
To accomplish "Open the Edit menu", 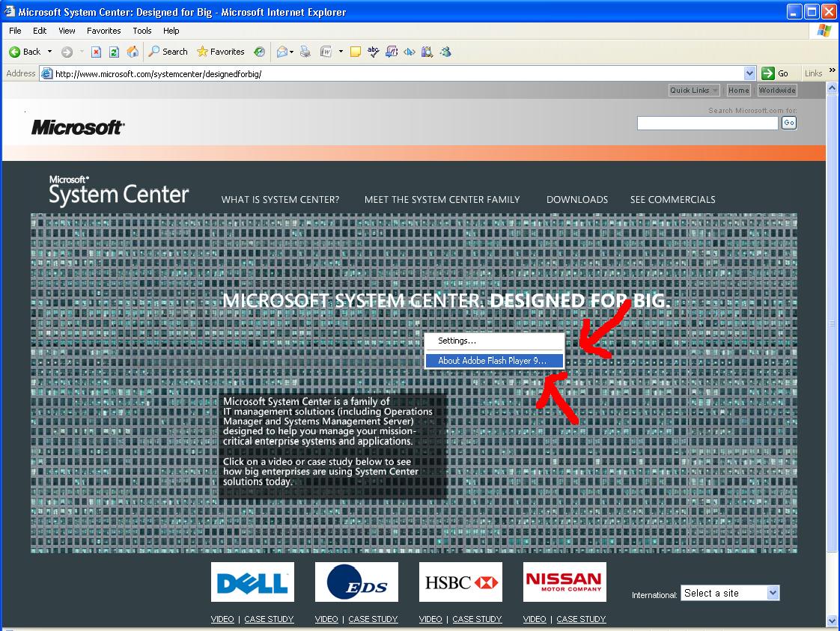I will pyautogui.click(x=40, y=31).
